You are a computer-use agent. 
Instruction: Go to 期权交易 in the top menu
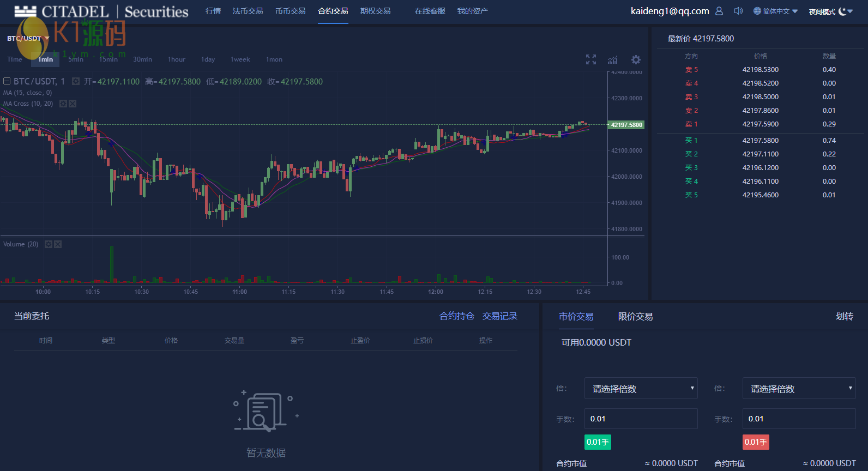point(375,11)
